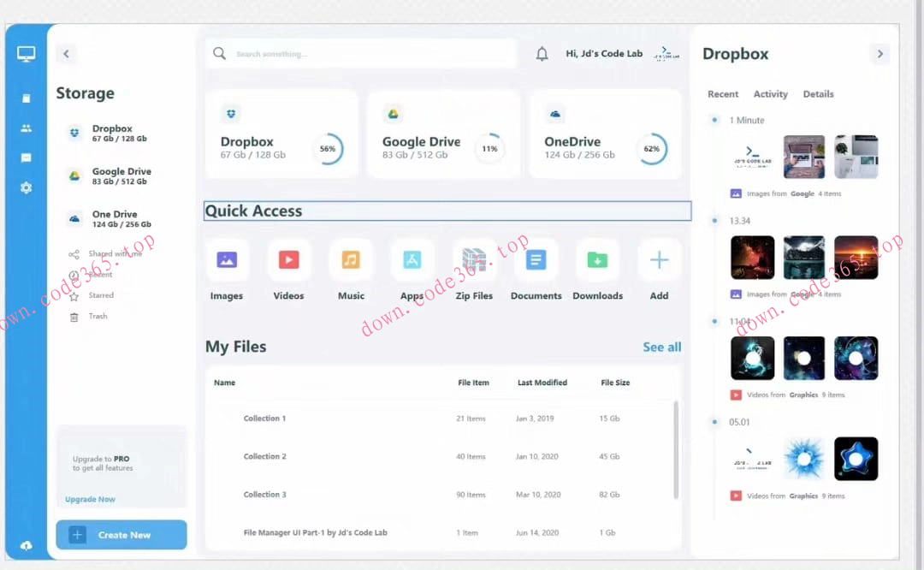Open the desktop monitor icon in blue sidebar
The image size is (924, 570).
tap(26, 54)
